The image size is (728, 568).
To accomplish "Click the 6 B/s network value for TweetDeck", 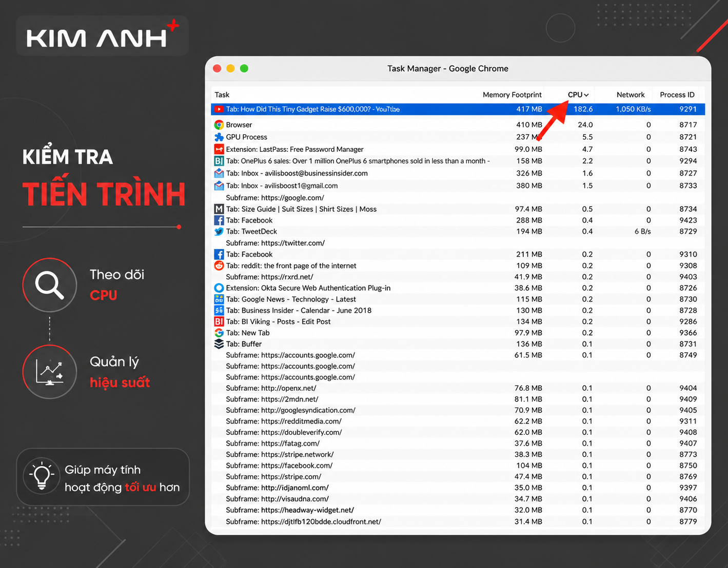I will tap(642, 232).
